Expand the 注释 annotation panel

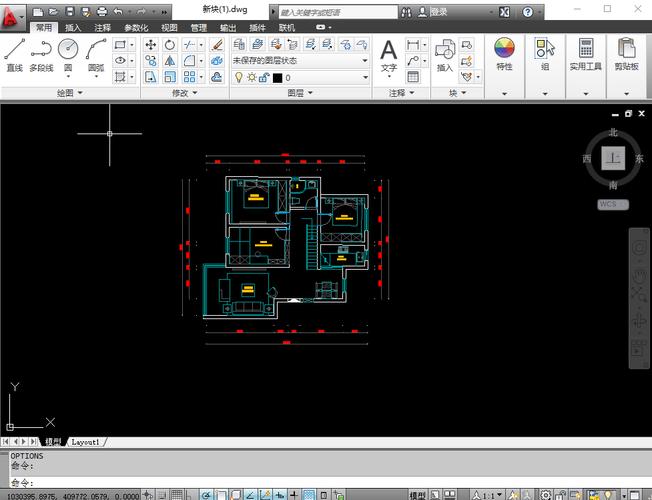click(401, 93)
